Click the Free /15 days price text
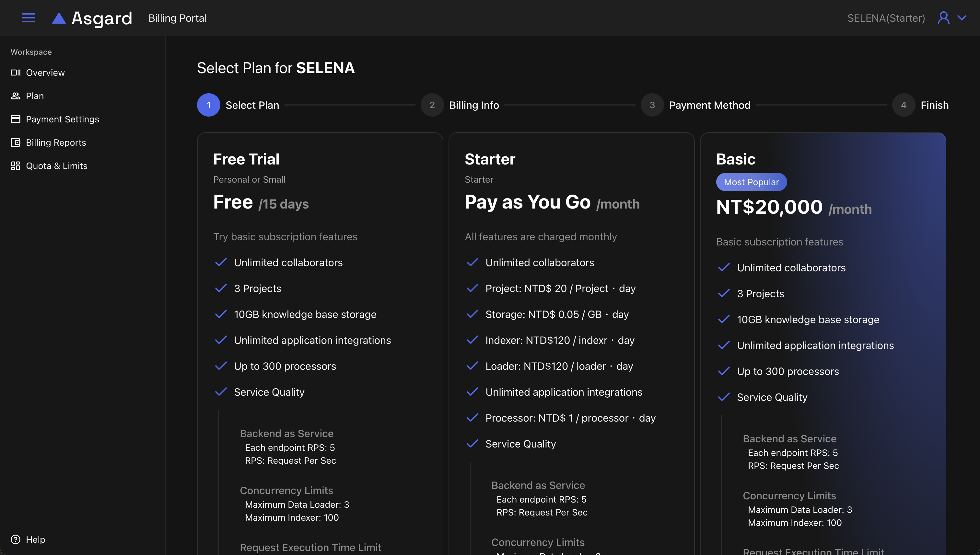 tap(261, 202)
